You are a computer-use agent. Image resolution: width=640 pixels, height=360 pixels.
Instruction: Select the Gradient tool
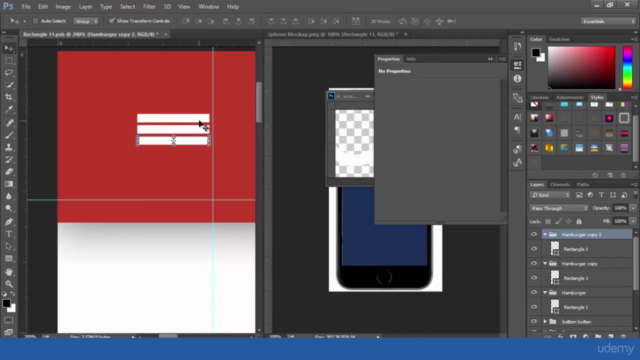point(9,184)
